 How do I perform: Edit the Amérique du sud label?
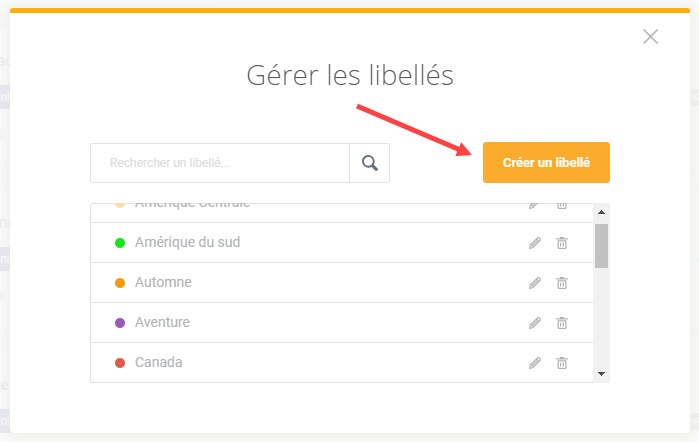click(535, 243)
